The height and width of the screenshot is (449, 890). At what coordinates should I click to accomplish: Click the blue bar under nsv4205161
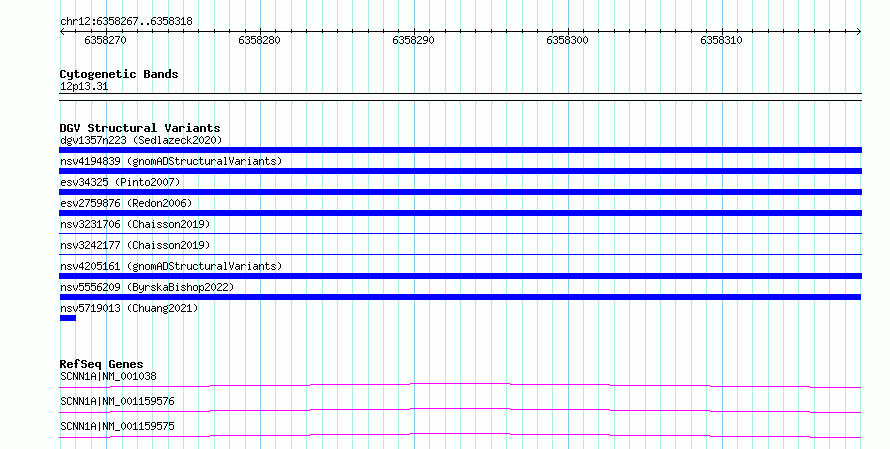[460, 276]
